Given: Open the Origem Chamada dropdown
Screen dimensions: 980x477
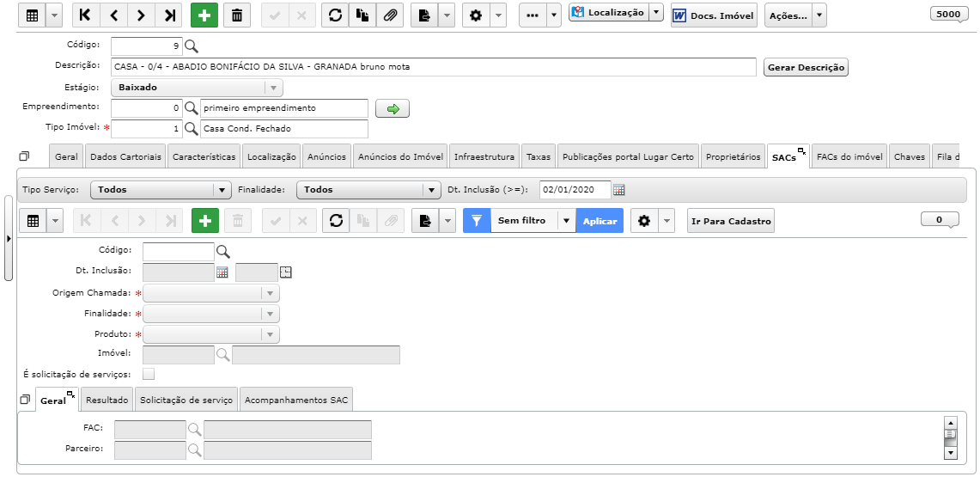Looking at the screenshot, I should click(211, 293).
